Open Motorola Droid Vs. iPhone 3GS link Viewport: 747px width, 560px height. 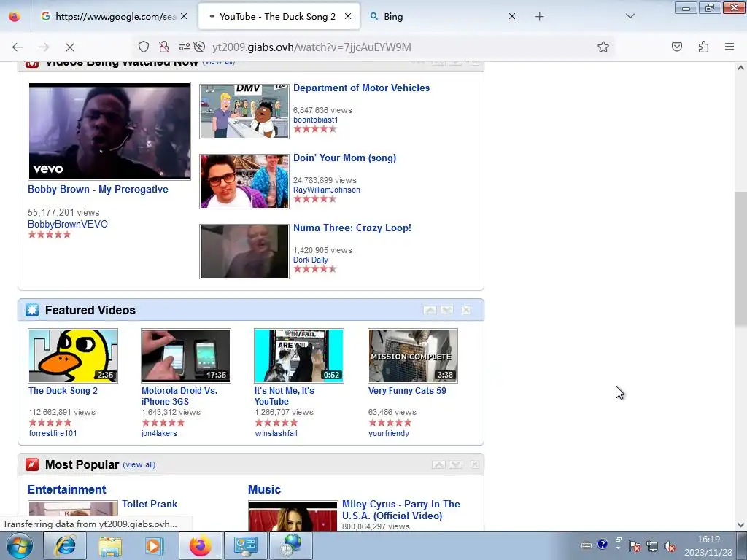pos(179,396)
